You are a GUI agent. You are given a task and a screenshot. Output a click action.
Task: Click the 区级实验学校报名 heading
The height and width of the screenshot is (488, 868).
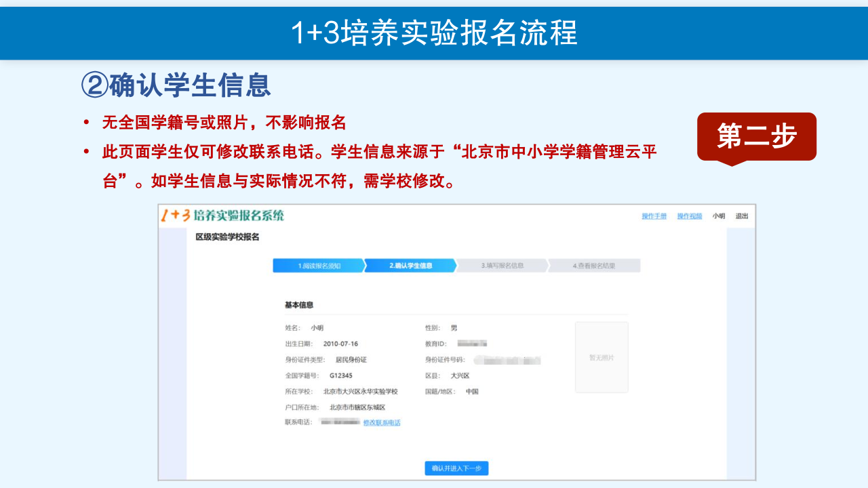coord(227,237)
